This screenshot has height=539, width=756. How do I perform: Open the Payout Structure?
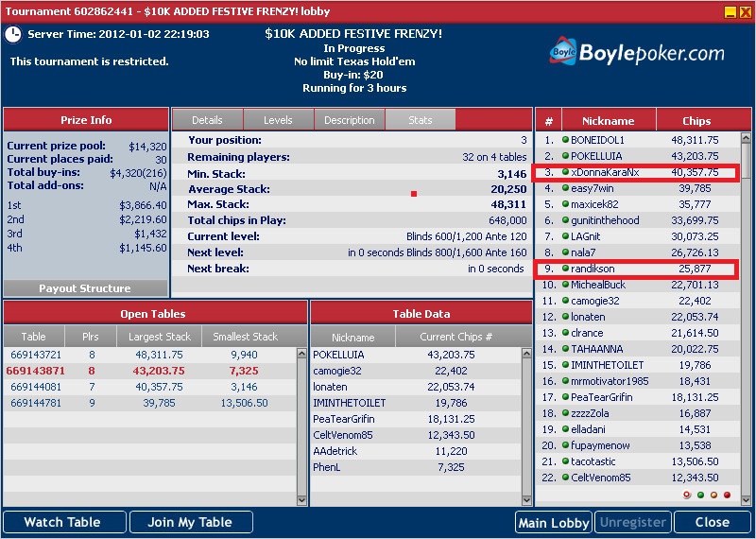tap(85, 288)
